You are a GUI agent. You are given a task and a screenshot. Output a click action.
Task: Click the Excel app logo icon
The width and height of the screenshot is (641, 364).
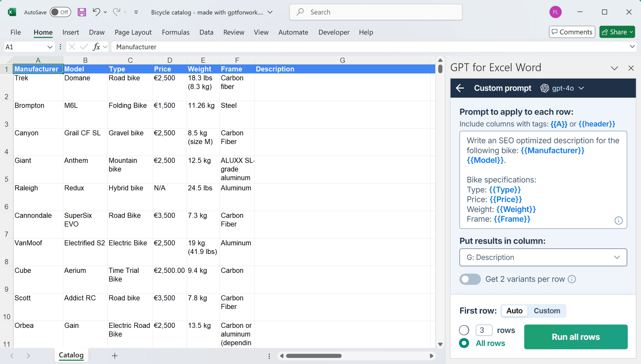click(x=12, y=12)
